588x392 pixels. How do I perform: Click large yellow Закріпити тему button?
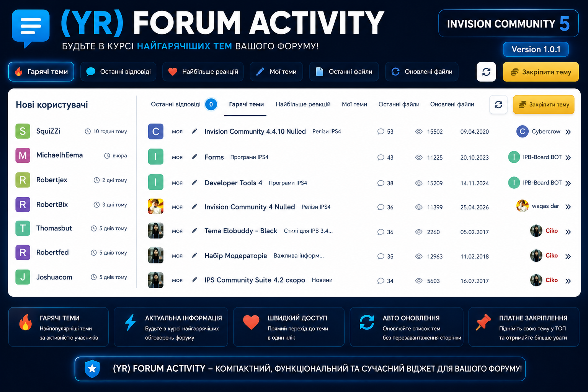541,72
